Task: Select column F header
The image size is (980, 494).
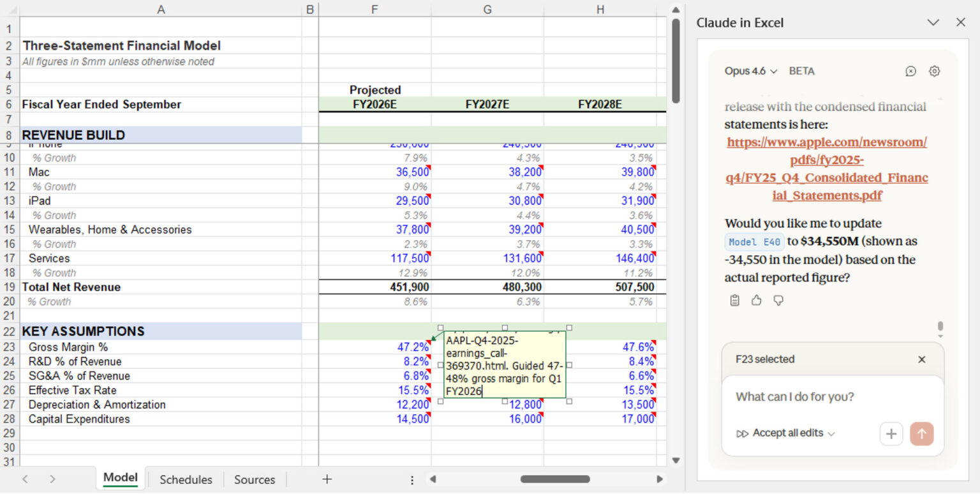Action: click(375, 9)
